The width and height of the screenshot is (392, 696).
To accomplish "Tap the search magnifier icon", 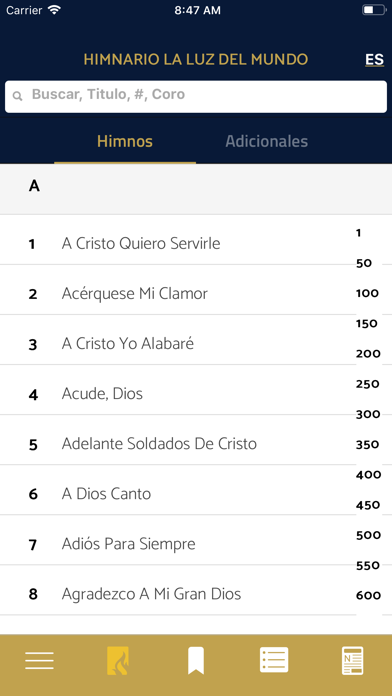I will coord(17,95).
